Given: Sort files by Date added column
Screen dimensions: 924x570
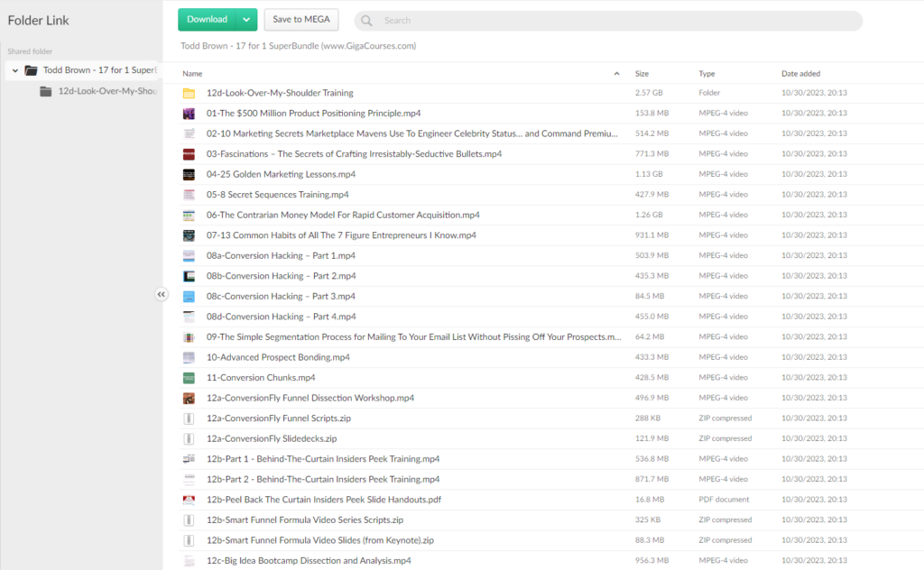Looking at the screenshot, I should coord(800,74).
